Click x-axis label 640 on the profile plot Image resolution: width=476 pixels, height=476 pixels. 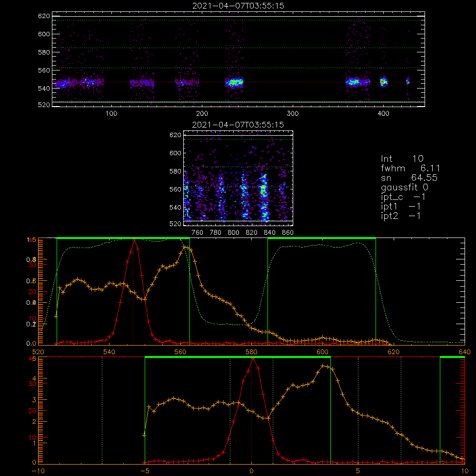click(465, 352)
